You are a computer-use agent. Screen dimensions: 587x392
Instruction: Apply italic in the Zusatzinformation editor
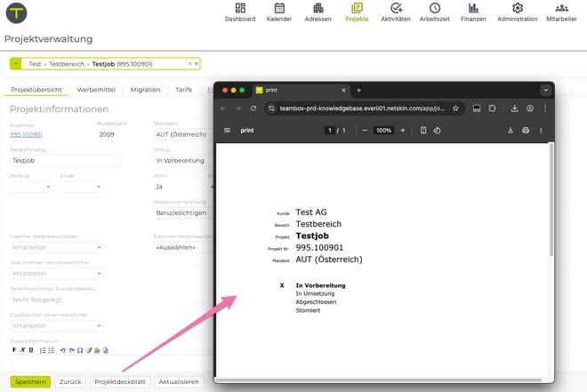coord(23,350)
